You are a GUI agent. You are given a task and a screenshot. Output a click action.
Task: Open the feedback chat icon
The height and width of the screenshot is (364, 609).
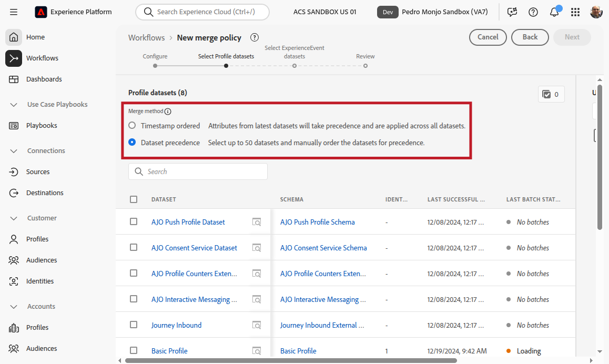click(x=512, y=12)
